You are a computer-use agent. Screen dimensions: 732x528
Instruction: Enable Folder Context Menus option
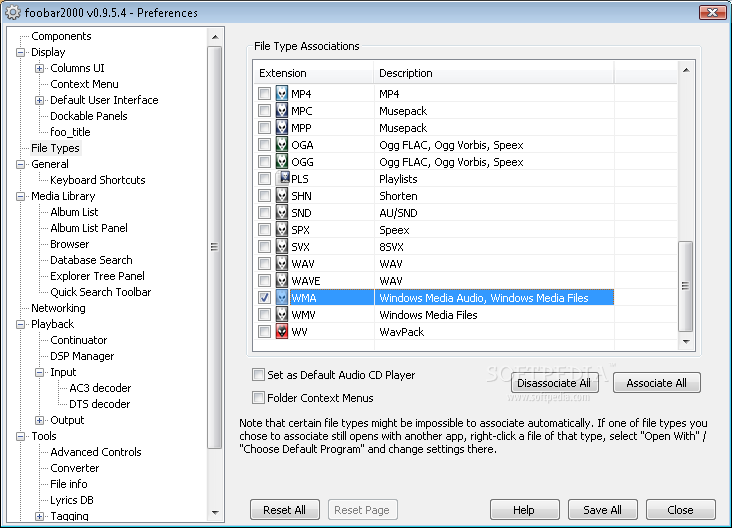click(x=258, y=398)
